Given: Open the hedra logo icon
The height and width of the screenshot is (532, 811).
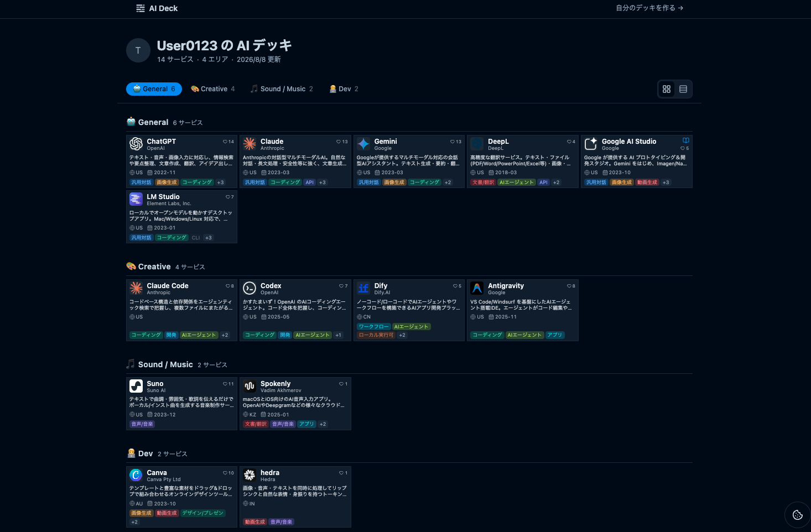Looking at the screenshot, I should click(x=249, y=475).
